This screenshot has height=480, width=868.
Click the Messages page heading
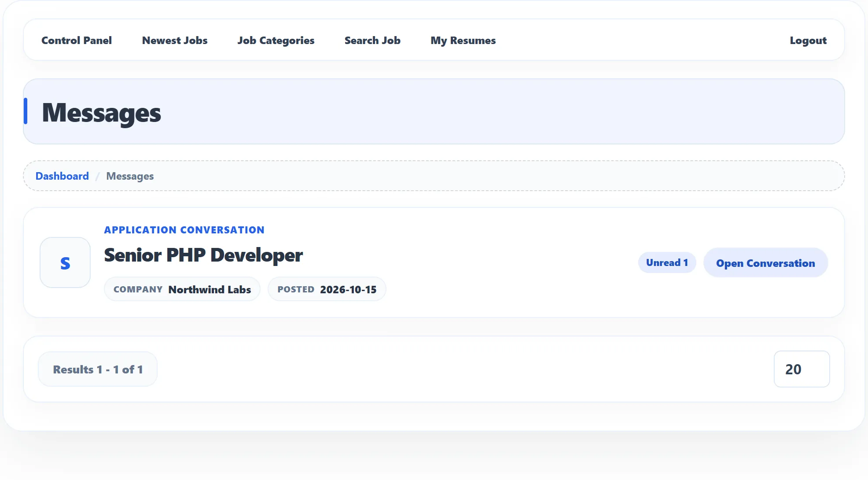pyautogui.click(x=102, y=113)
